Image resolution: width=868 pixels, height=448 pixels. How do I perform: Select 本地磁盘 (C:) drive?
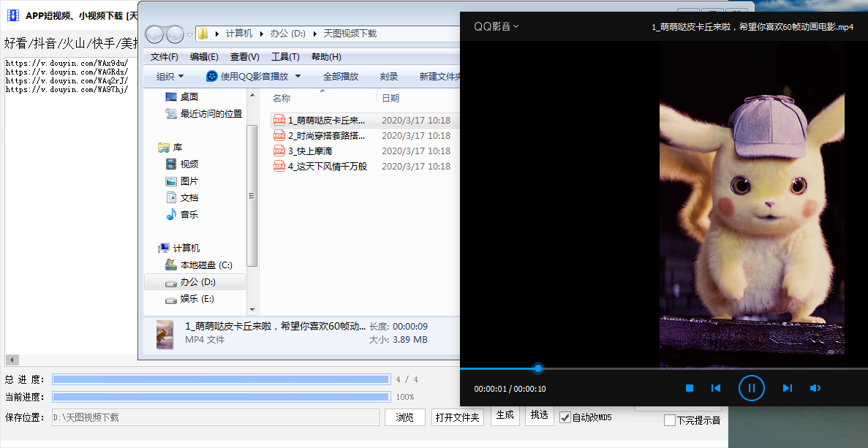click(199, 265)
